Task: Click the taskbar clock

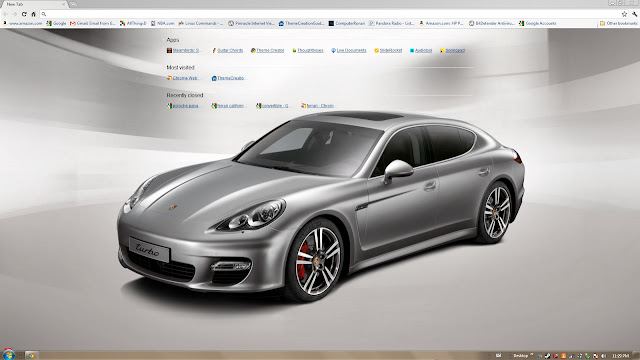Action: coord(621,356)
